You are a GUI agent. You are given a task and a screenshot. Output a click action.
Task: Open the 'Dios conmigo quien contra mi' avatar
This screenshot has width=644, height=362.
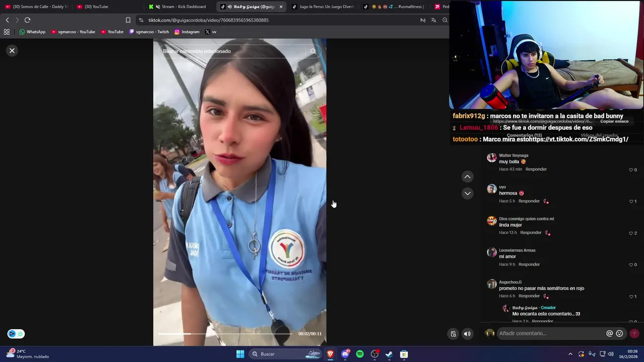click(x=492, y=221)
